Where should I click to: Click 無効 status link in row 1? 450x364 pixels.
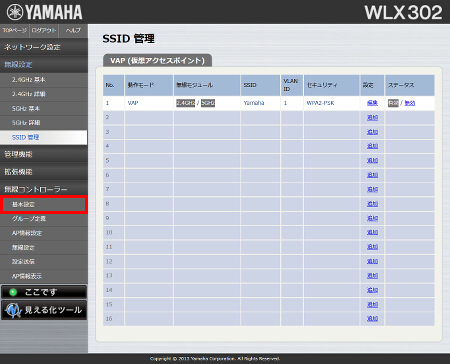click(x=410, y=103)
